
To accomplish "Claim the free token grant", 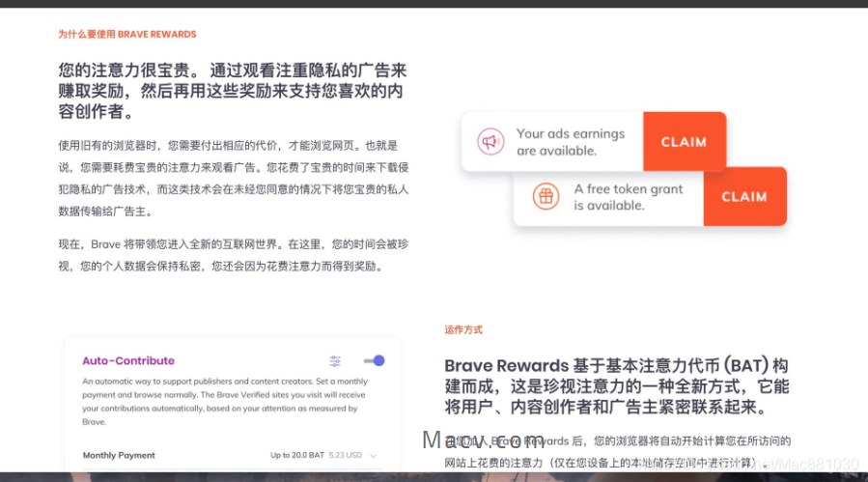I will coord(744,197).
